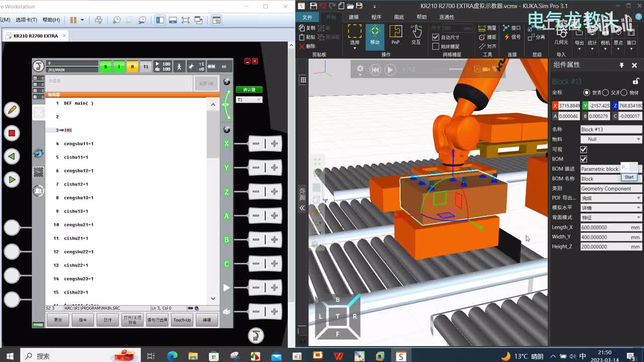Click the walking-man program run mode icon
The width and height of the screenshot is (644, 362).
pyautogui.click(x=179, y=66)
